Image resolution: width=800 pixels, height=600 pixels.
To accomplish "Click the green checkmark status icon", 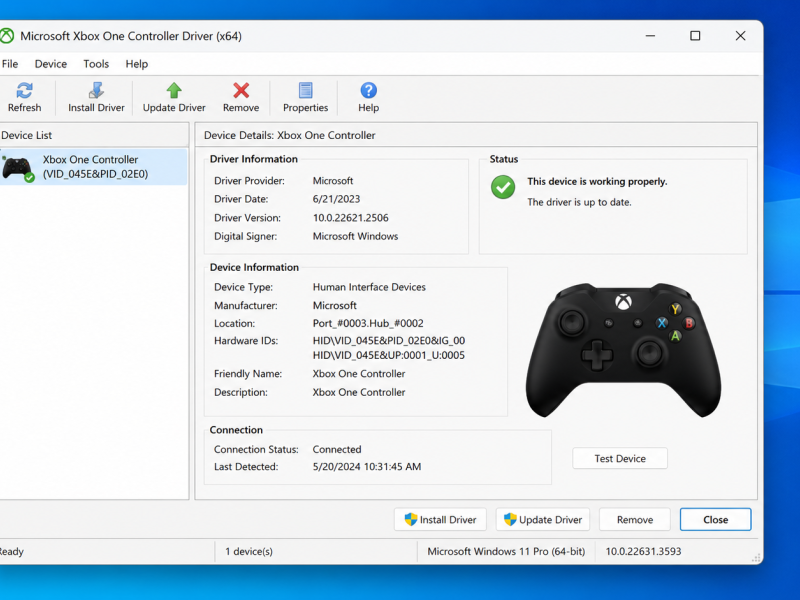I will coord(503,187).
